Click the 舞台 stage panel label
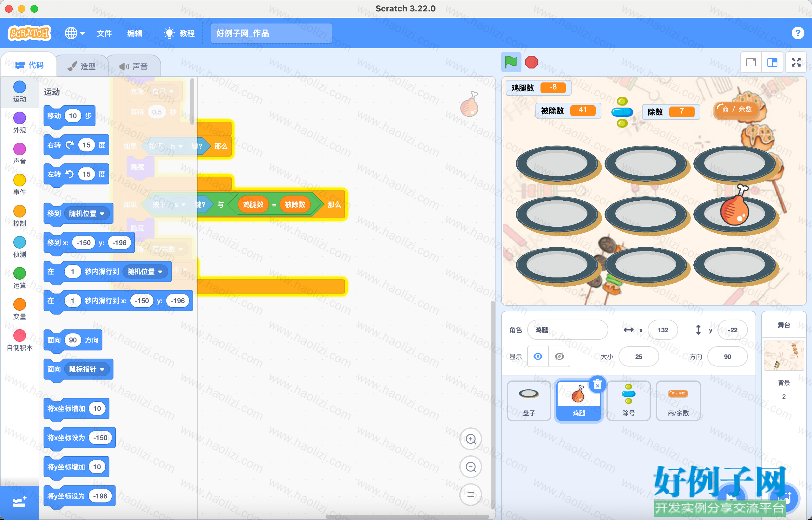Screen dimensions: 812x520 coord(784,325)
